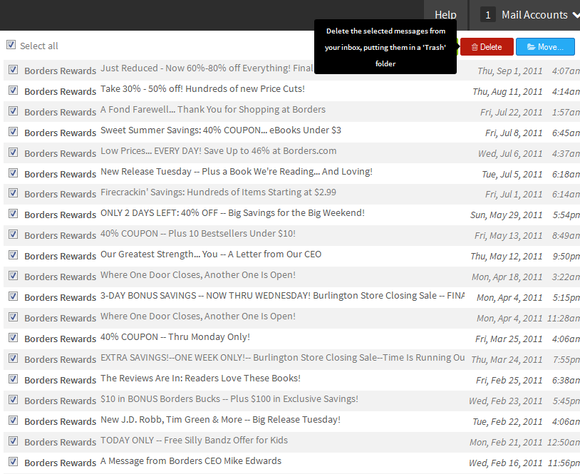The height and width of the screenshot is (474, 580).
Task: Open the Help menu
Action: (446, 15)
